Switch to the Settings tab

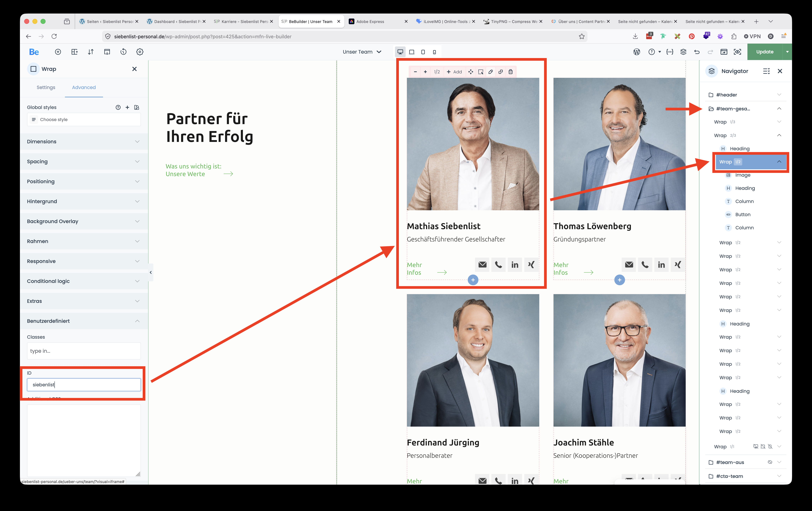coord(46,87)
